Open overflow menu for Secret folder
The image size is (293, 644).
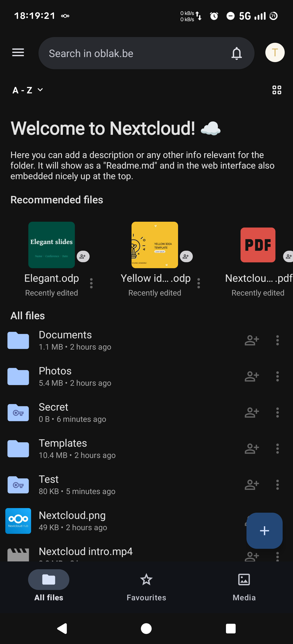coord(277,412)
